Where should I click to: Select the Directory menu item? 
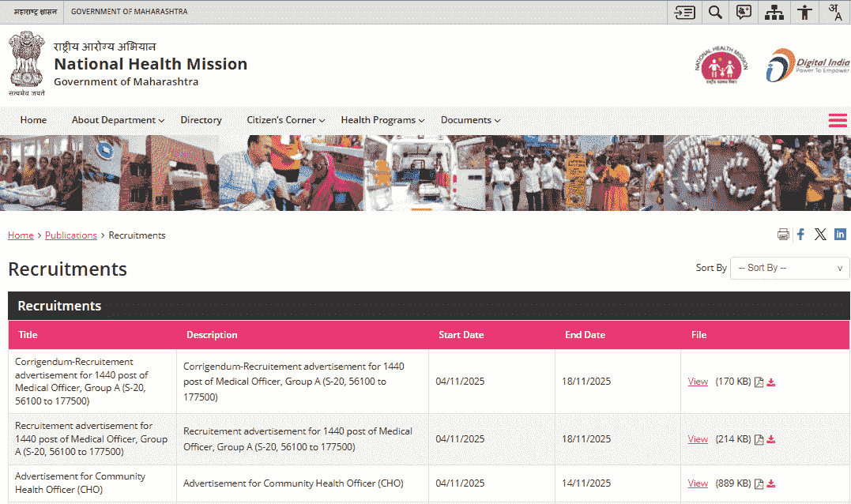click(201, 119)
